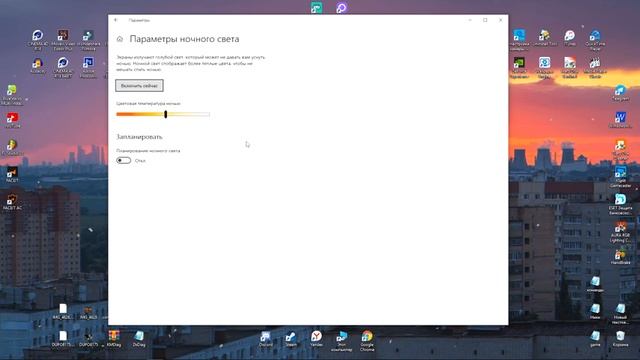Open 'Этот компьютер' desktop icon
This screenshot has height=360, width=640.
[341, 341]
